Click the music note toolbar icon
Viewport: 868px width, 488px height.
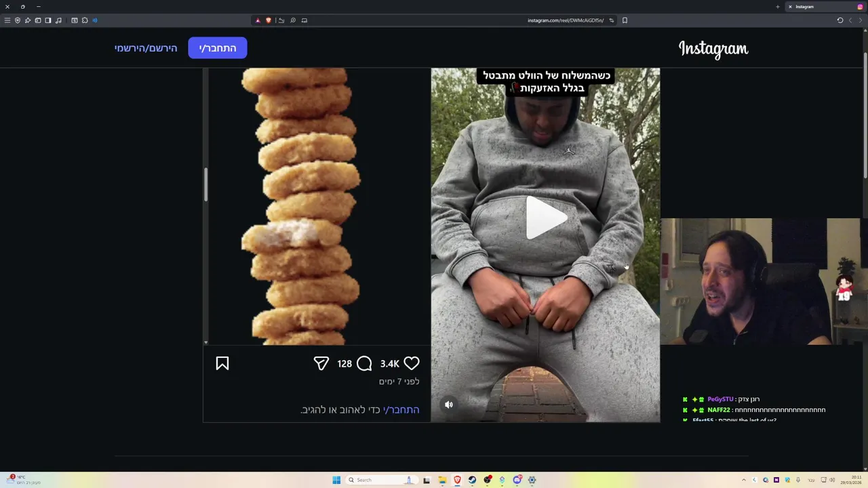click(58, 20)
